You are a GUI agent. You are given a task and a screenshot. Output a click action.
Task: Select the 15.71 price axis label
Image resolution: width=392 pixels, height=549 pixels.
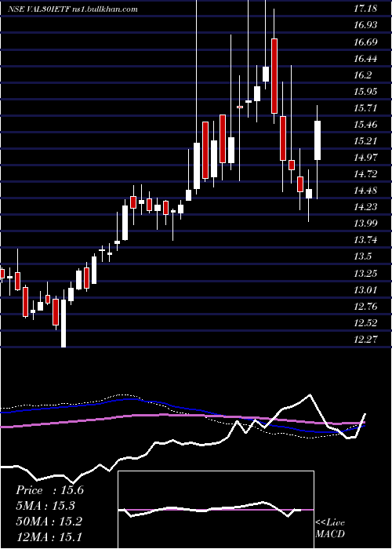pos(365,108)
